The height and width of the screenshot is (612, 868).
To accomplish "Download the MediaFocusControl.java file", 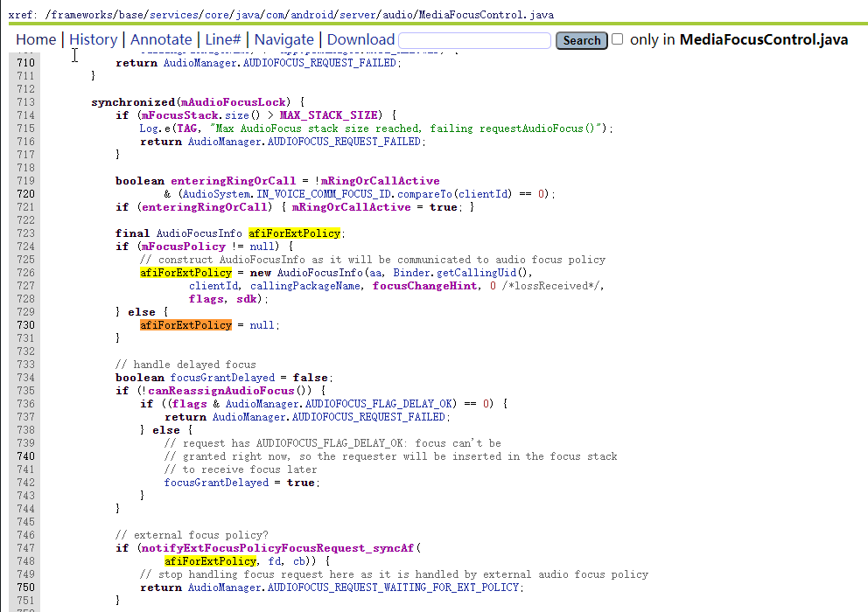I will [x=360, y=40].
